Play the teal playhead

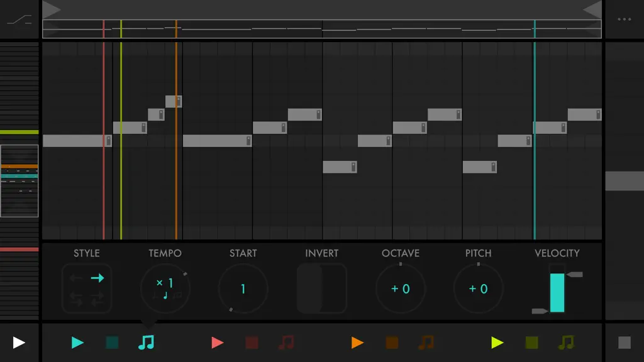[x=77, y=343]
